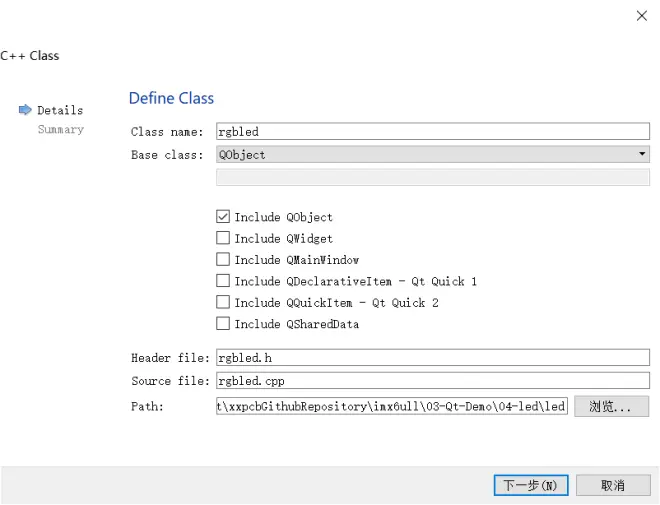Viewport: 660px width, 505px height.
Task: Click the Source file: label
Action: [170, 381]
